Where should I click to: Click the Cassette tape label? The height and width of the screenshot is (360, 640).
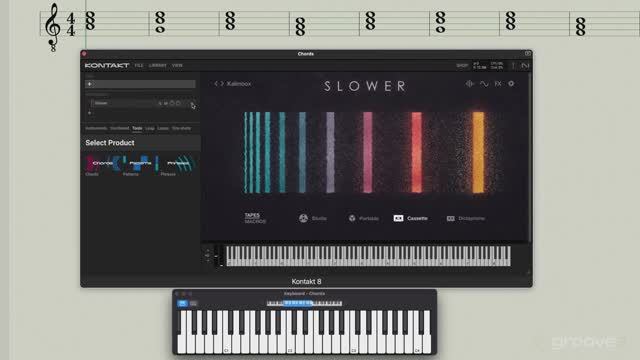click(417, 218)
